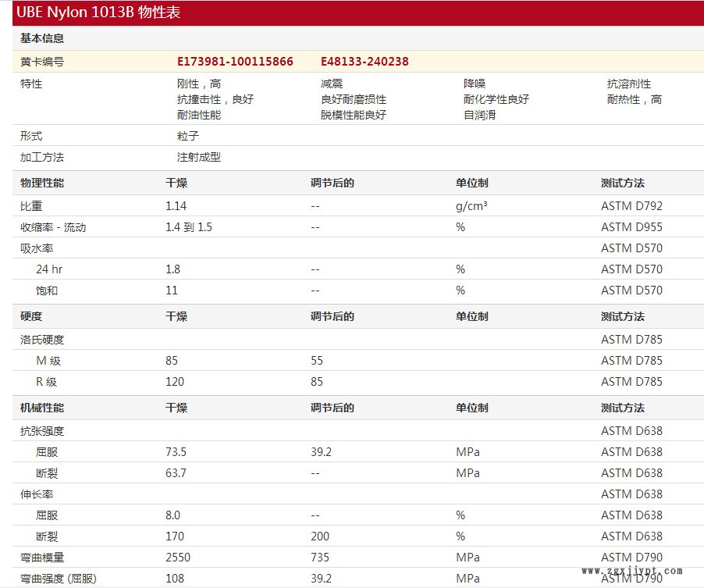Click the "收缩率 - 流动" row label
704x588 pixels.
pyautogui.click(x=53, y=227)
